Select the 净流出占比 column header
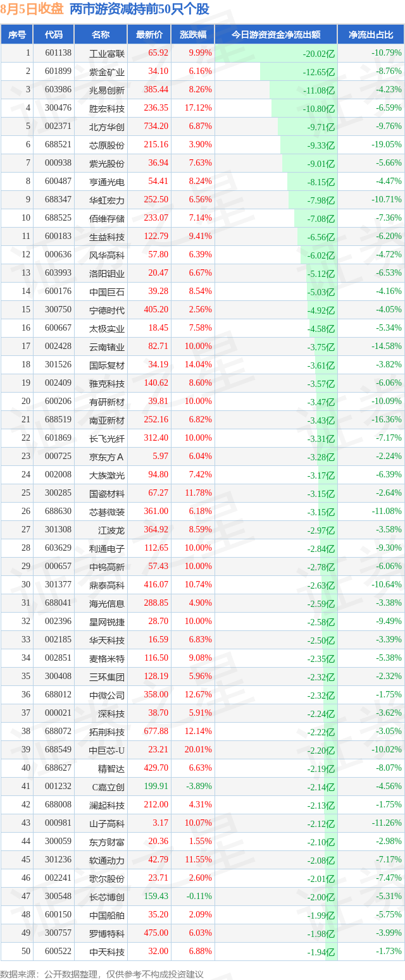The width and height of the screenshot is (405, 980). pos(371,35)
